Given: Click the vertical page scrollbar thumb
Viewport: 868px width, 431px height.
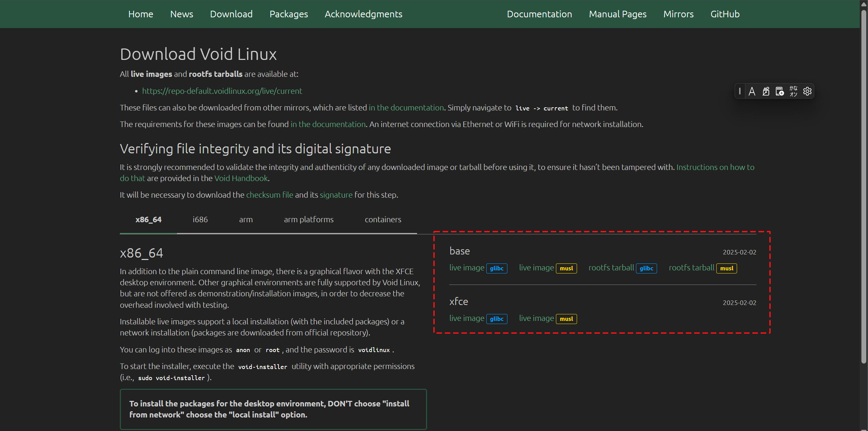Looking at the screenshot, I should tap(863, 187).
